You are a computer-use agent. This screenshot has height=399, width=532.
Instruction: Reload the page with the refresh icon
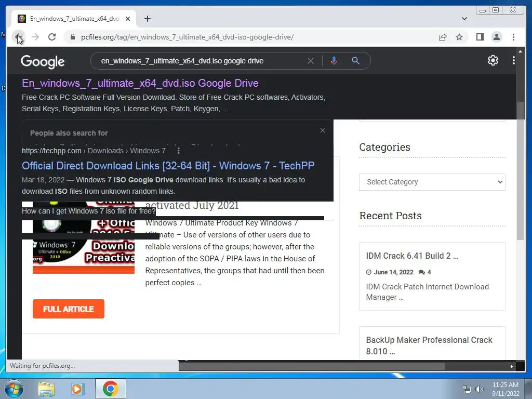[52, 37]
